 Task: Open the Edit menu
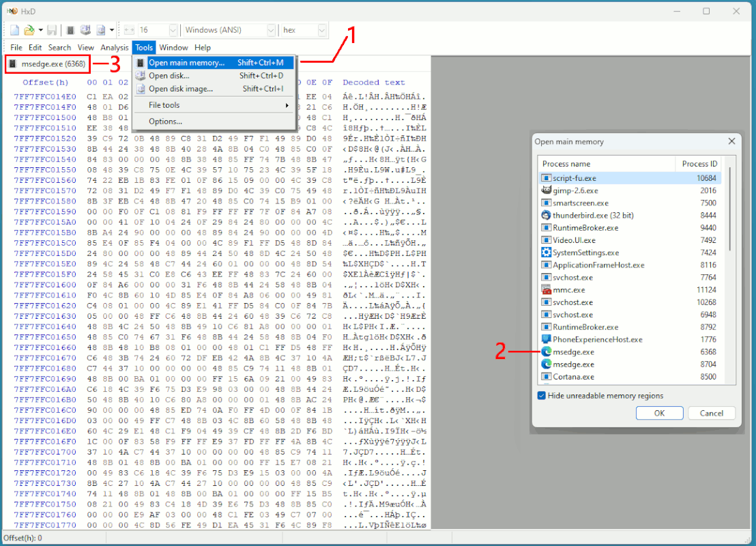(35, 47)
